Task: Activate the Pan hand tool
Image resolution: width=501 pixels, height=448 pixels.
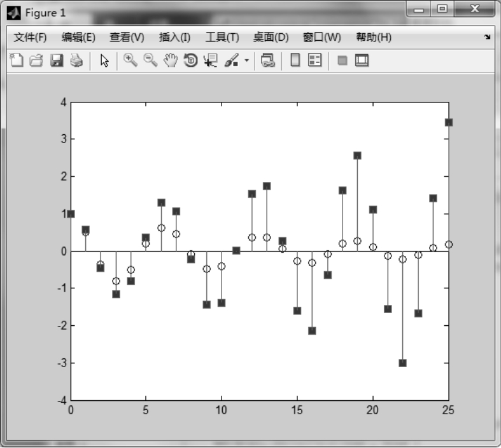Action: 170,60
